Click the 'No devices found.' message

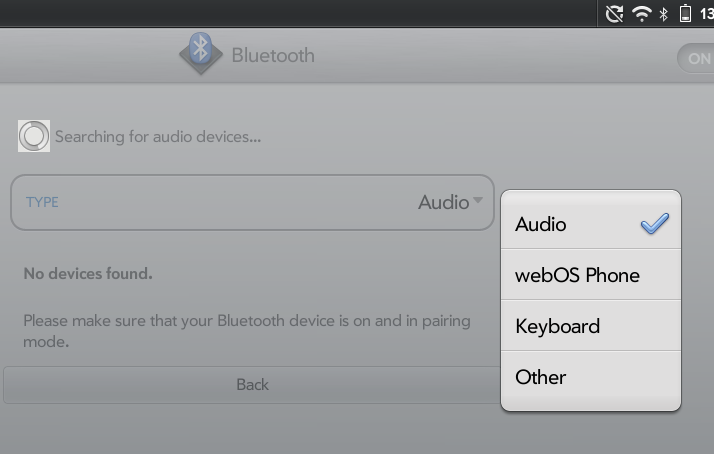coord(88,273)
